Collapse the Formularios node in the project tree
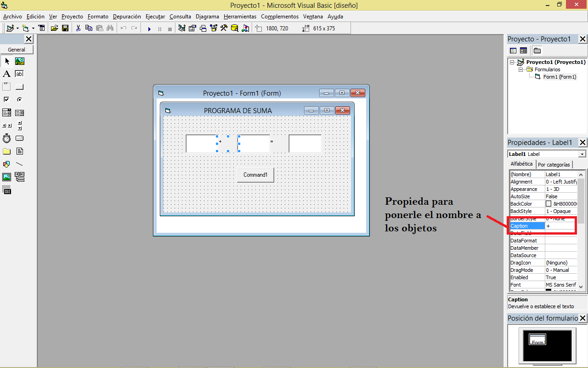Screen dimensions: 588x368 [x=520, y=69]
